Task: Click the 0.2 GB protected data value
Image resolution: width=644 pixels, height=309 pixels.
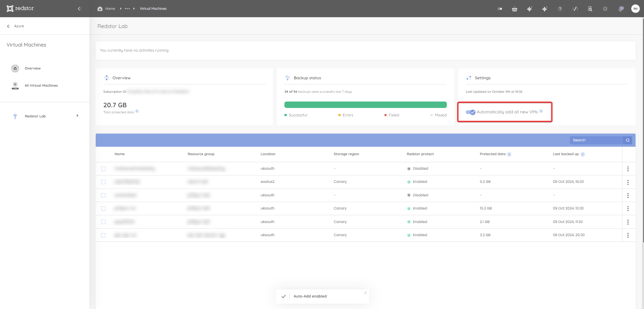Action: 485,182
